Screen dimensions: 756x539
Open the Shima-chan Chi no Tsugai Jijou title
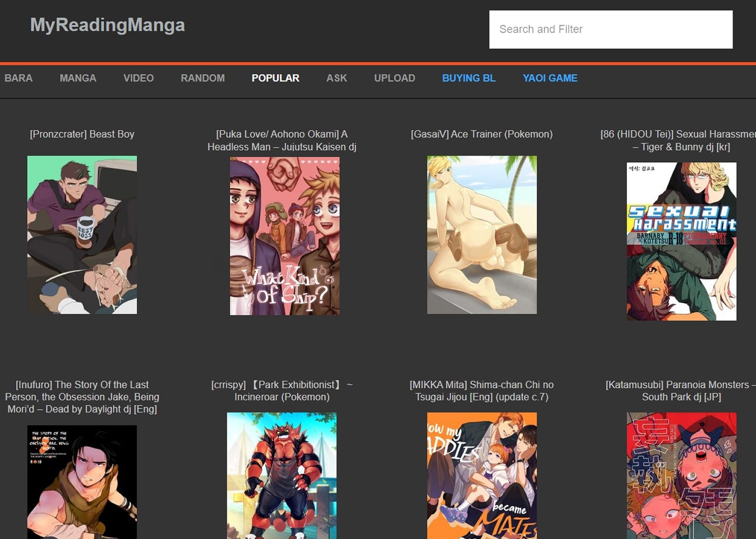(x=482, y=391)
